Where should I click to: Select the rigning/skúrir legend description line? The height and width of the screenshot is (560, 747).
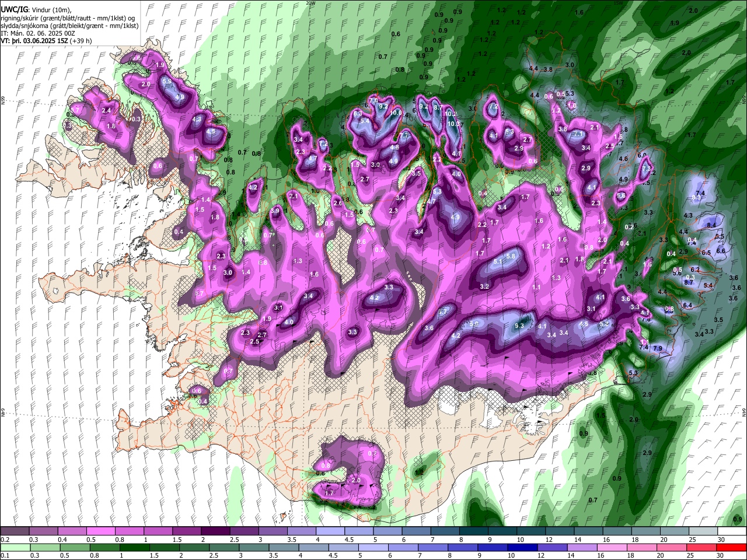pyautogui.click(x=69, y=17)
